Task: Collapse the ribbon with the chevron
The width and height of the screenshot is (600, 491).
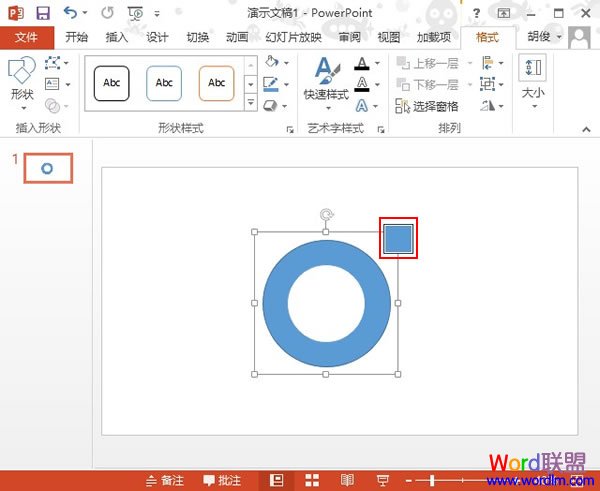Action: 586,129
